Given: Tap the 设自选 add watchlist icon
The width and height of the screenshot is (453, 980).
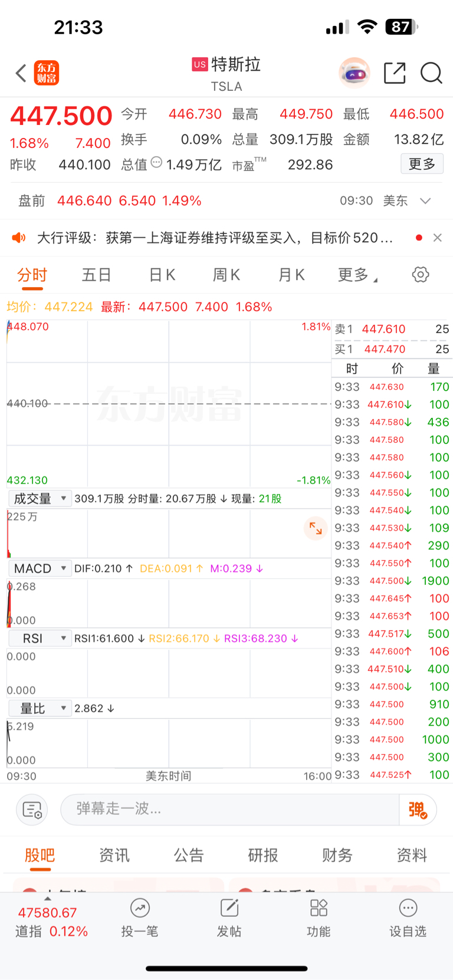Looking at the screenshot, I should 408,908.
